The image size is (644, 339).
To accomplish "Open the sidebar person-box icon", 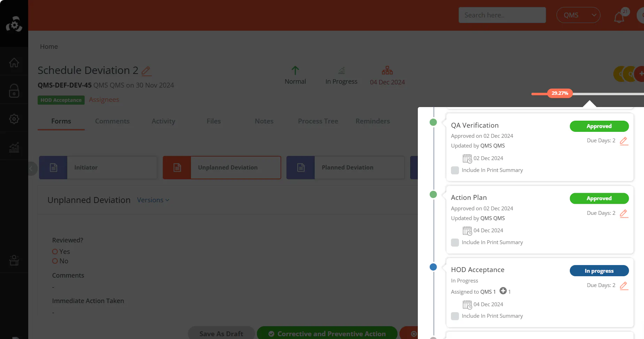I will (x=14, y=260).
